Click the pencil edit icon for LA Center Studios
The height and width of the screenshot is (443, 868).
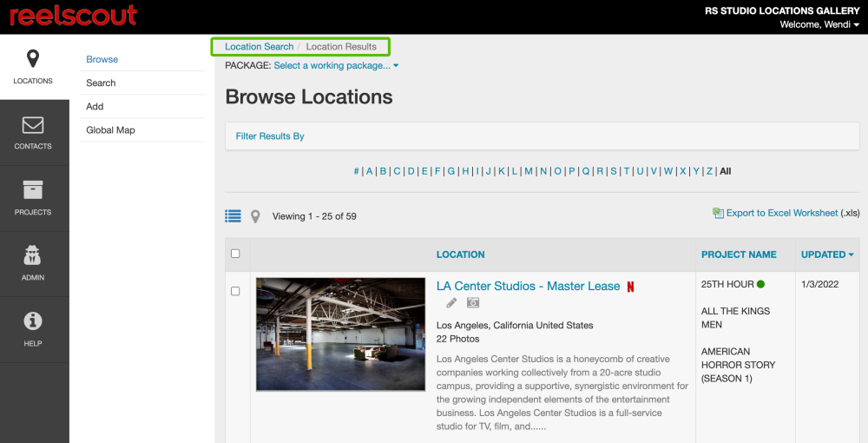click(x=451, y=303)
